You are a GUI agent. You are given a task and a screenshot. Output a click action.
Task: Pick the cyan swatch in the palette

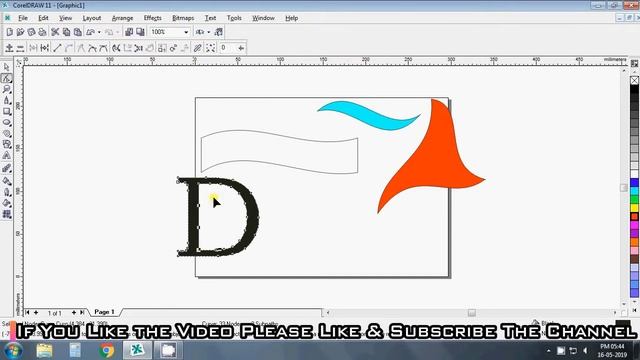(634, 191)
